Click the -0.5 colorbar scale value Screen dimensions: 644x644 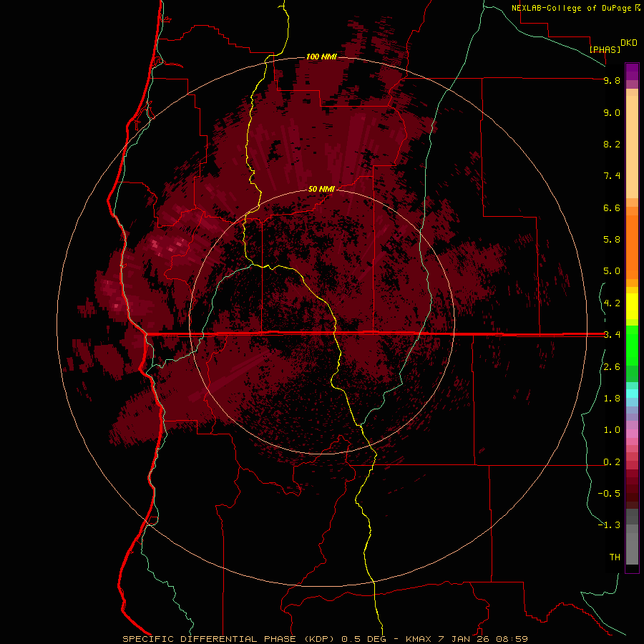(609, 493)
